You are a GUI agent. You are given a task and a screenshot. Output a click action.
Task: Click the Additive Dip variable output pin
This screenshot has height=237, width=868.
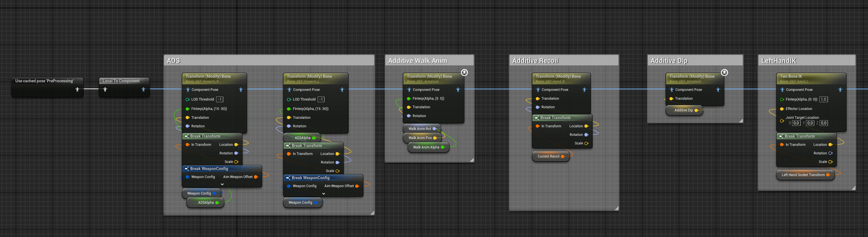tap(697, 111)
